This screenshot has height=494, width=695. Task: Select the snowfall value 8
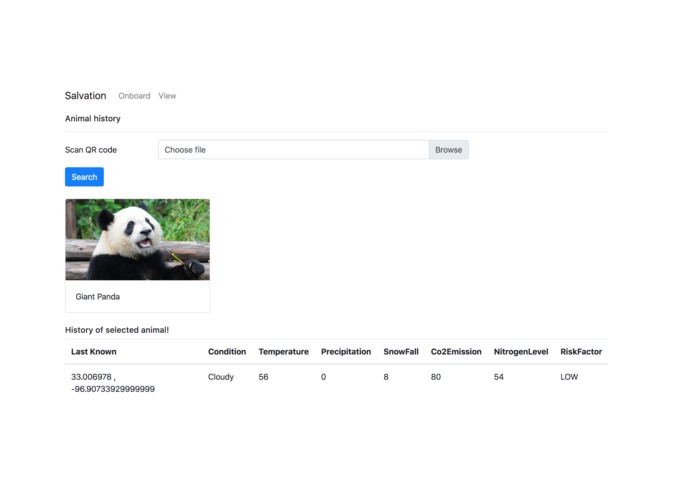386,377
